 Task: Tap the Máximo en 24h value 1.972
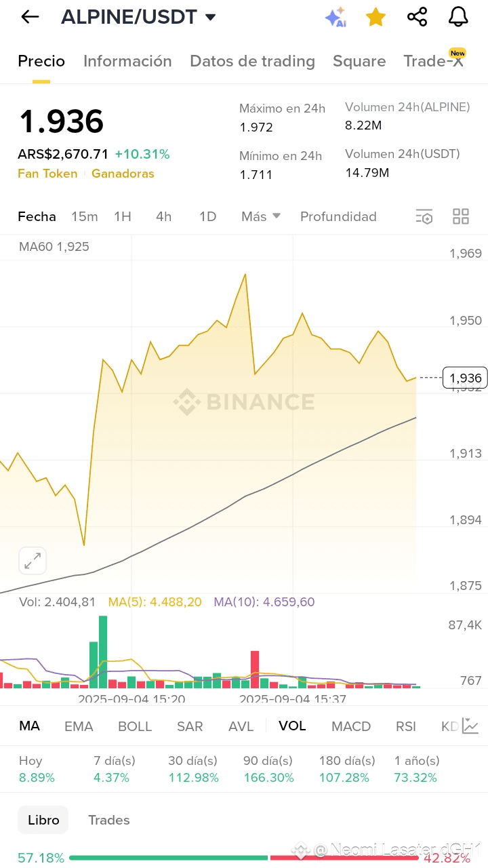point(256,127)
